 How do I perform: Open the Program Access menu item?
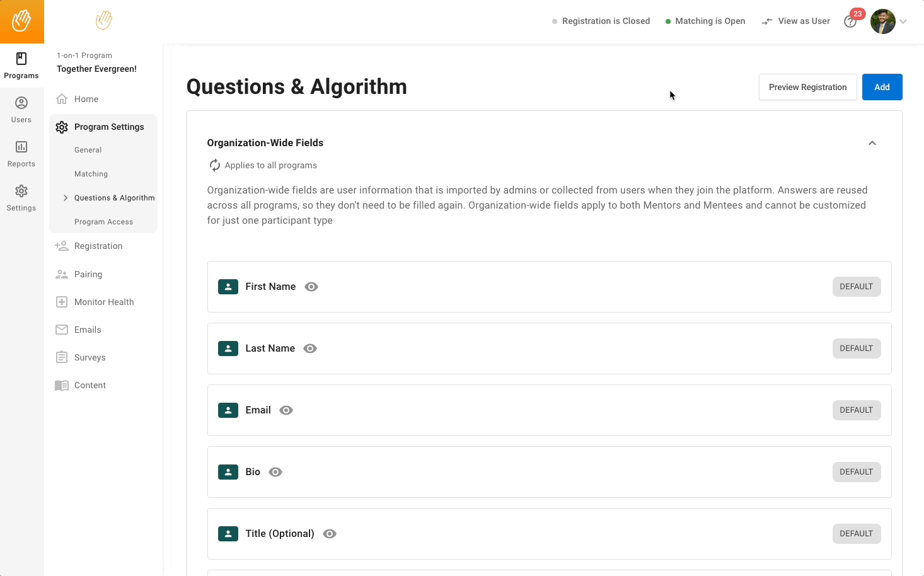pyautogui.click(x=103, y=222)
